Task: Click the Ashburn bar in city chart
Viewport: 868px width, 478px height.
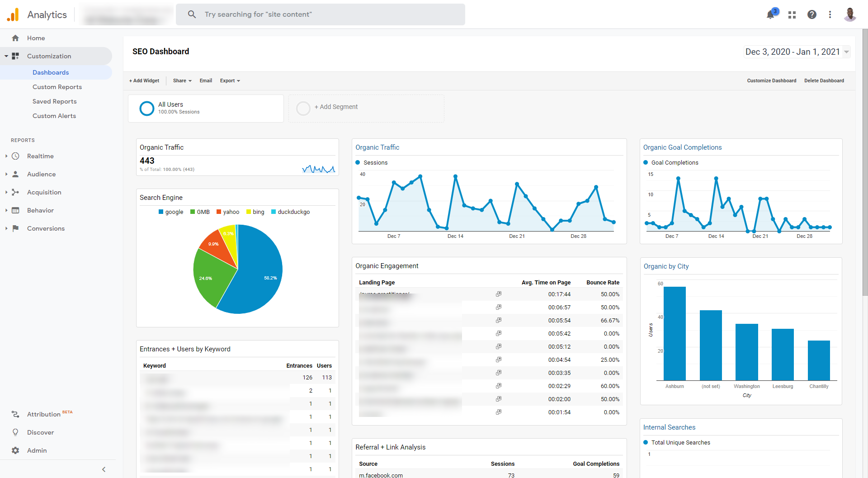Action: (x=675, y=333)
